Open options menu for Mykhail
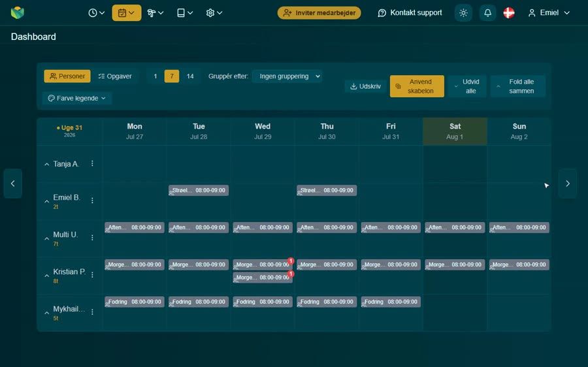The width and height of the screenshot is (588, 367). pos(92,312)
